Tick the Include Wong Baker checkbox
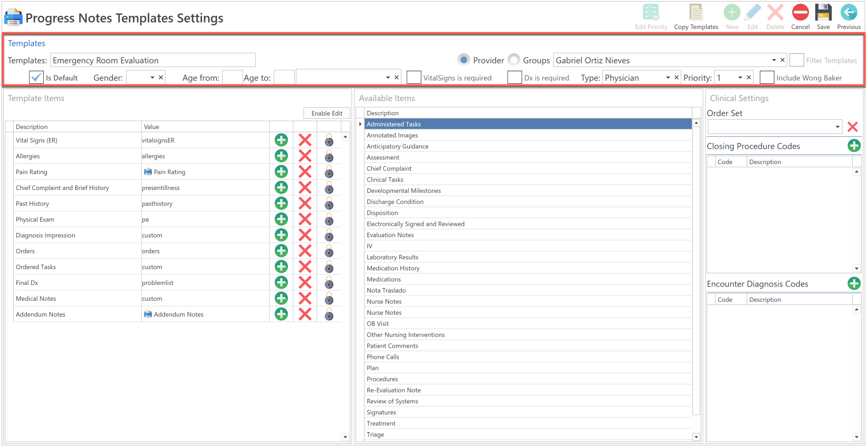The image size is (868, 448). click(x=767, y=78)
